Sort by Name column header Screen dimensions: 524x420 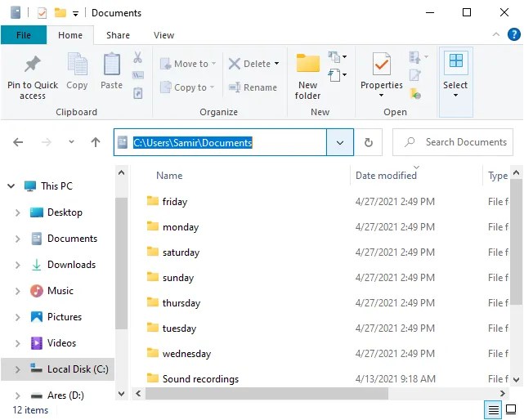coord(169,176)
